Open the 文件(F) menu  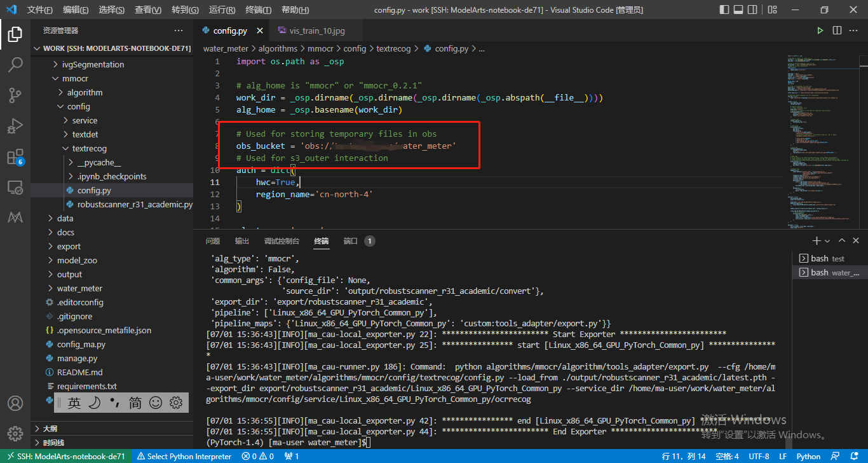(40, 10)
